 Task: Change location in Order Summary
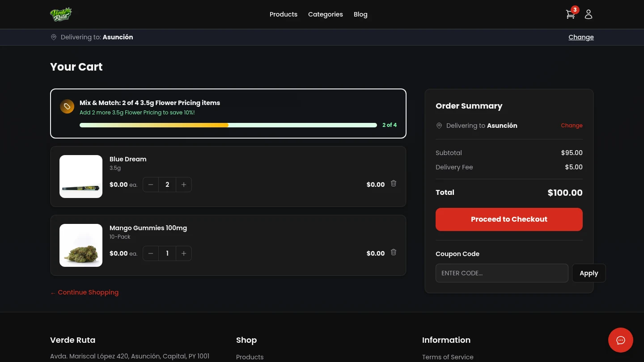(x=572, y=126)
